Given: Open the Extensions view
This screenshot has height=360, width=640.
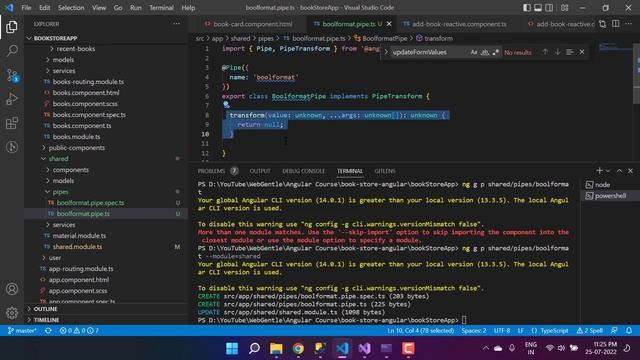Looking at the screenshot, I should [x=12, y=123].
